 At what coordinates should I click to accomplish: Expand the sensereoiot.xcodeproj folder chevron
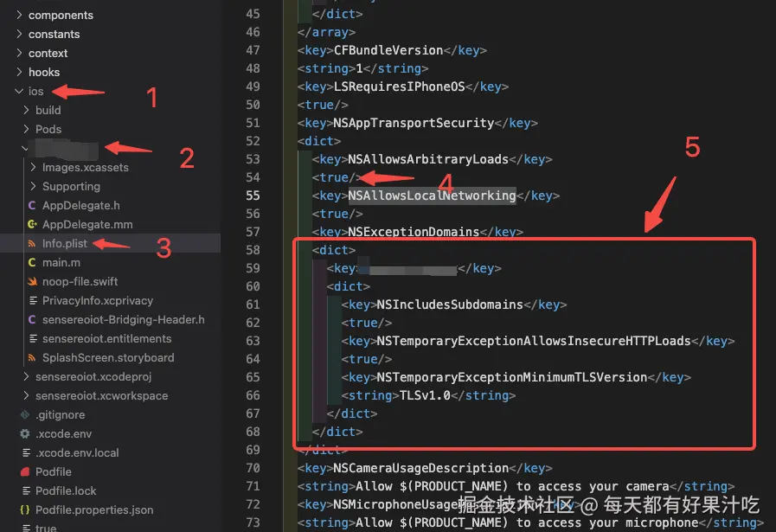26,376
